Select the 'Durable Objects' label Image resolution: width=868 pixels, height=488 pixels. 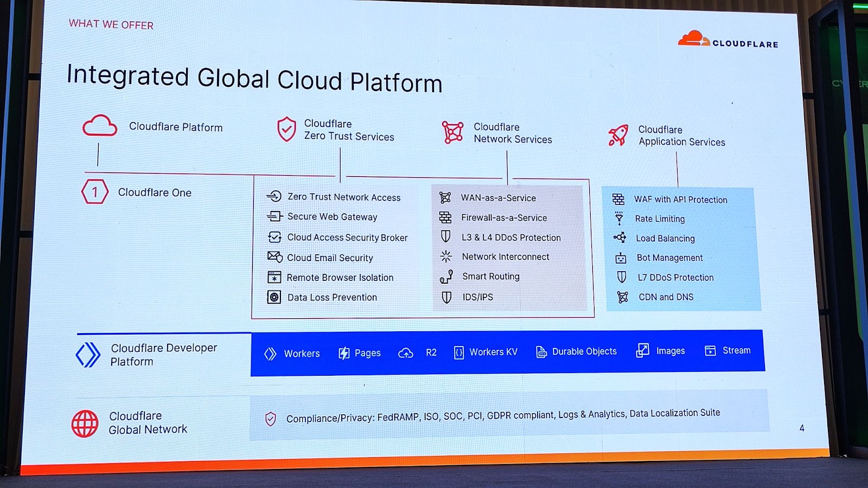coord(584,351)
